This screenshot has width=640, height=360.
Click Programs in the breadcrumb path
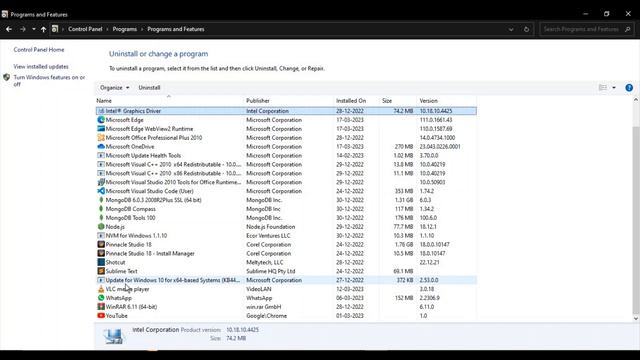[125, 29]
